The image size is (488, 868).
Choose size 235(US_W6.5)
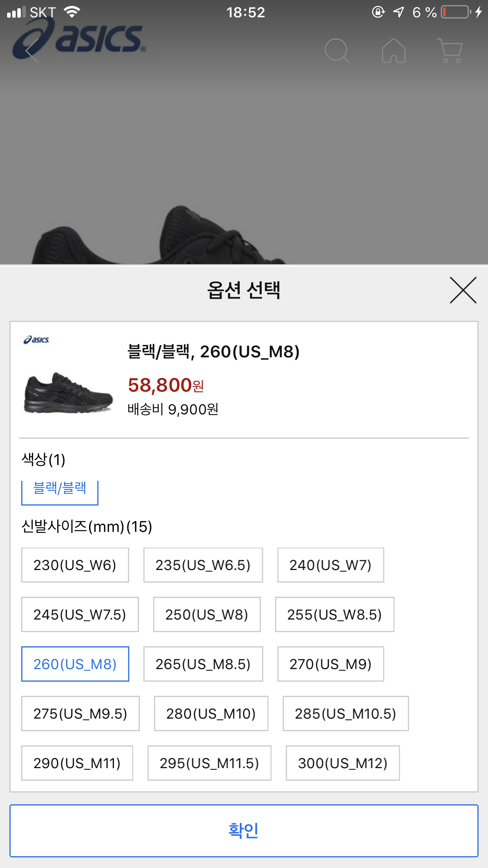click(x=203, y=565)
